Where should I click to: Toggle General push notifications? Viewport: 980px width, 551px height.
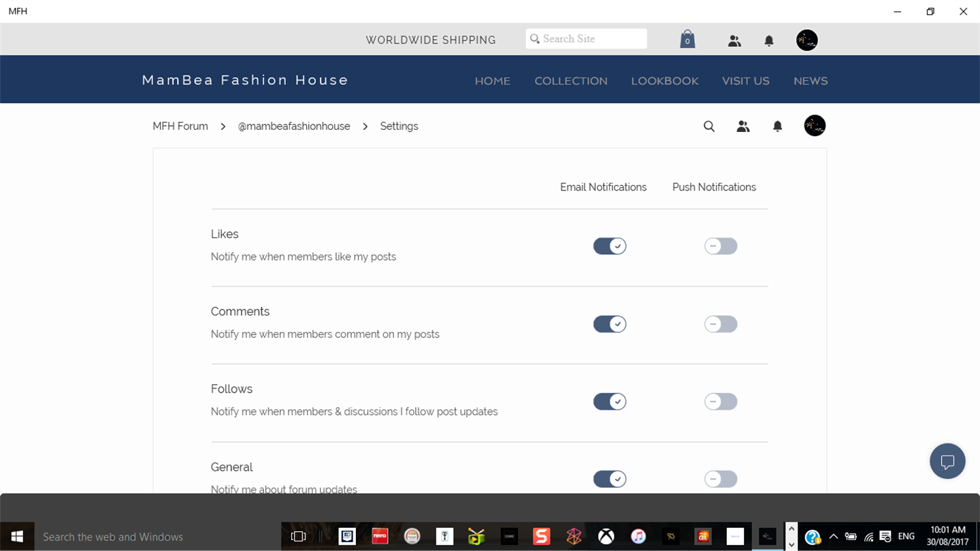(x=721, y=479)
